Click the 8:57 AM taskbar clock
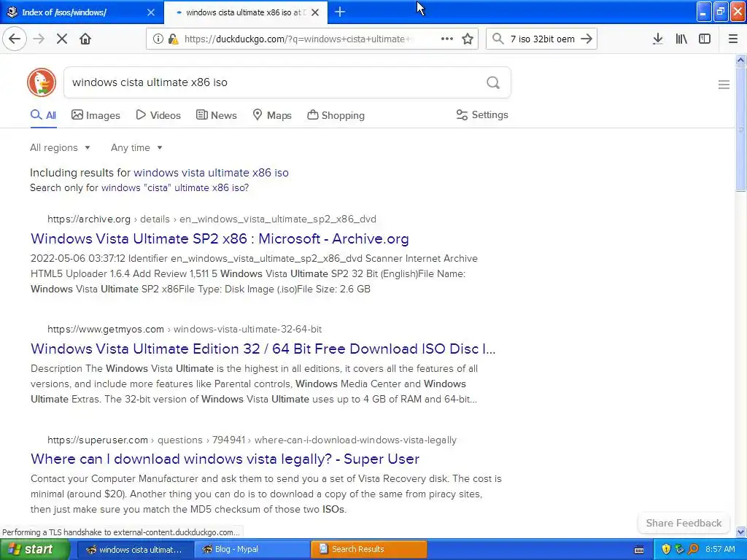747x560 pixels. pos(720,549)
